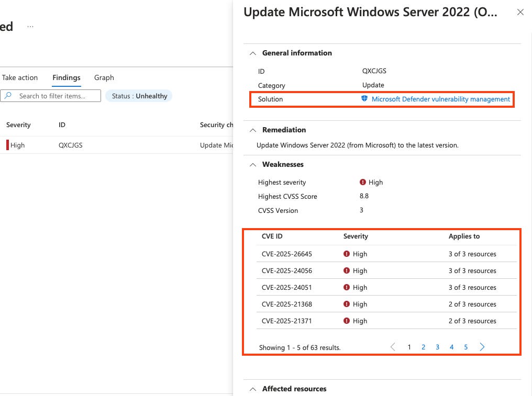
Task: Click the Defender shield icon
Action: pyautogui.click(x=364, y=99)
